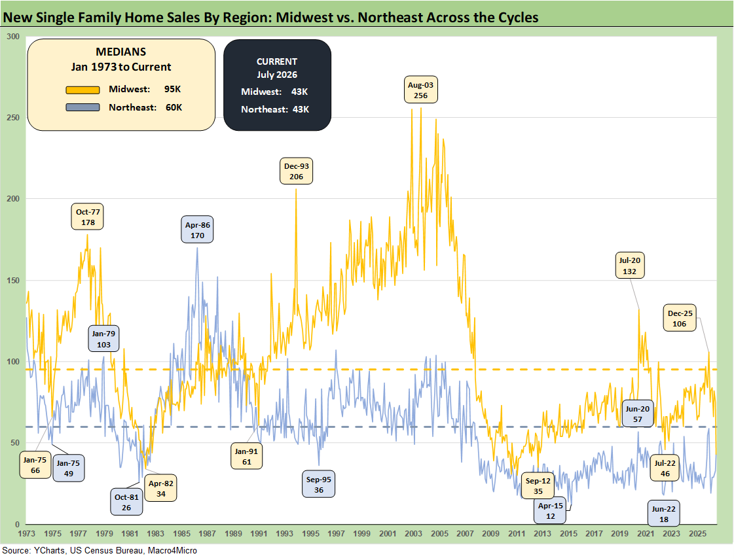Click the Northeast blue legend swatch
734x560 pixels.
[x=83, y=107]
